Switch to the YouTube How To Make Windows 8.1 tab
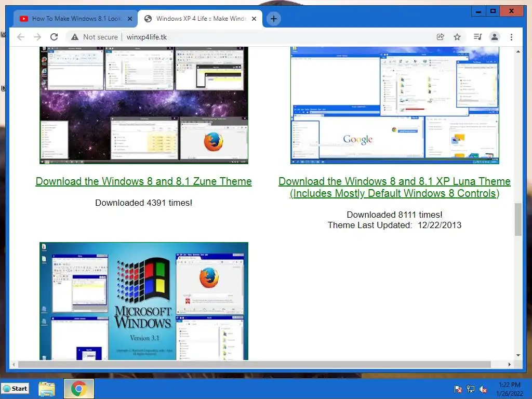Screen dimensions: 532x399 click(76, 19)
